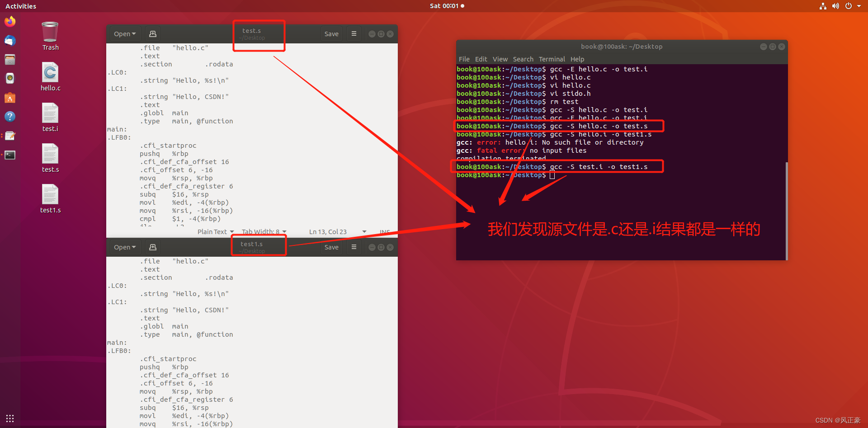Click 'subq $16, %rsp' line in test1.s editor
This screenshot has height=428, width=868.
pyautogui.click(x=174, y=408)
